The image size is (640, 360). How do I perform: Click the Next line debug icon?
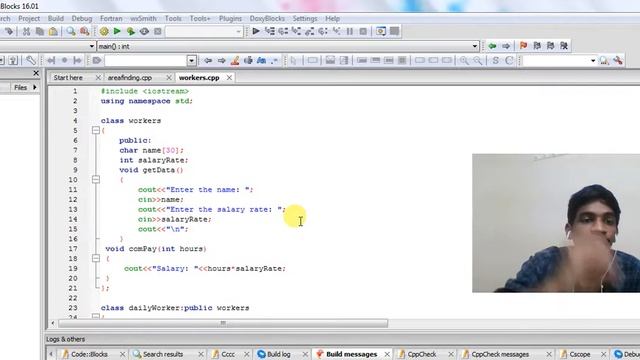(x=283, y=31)
